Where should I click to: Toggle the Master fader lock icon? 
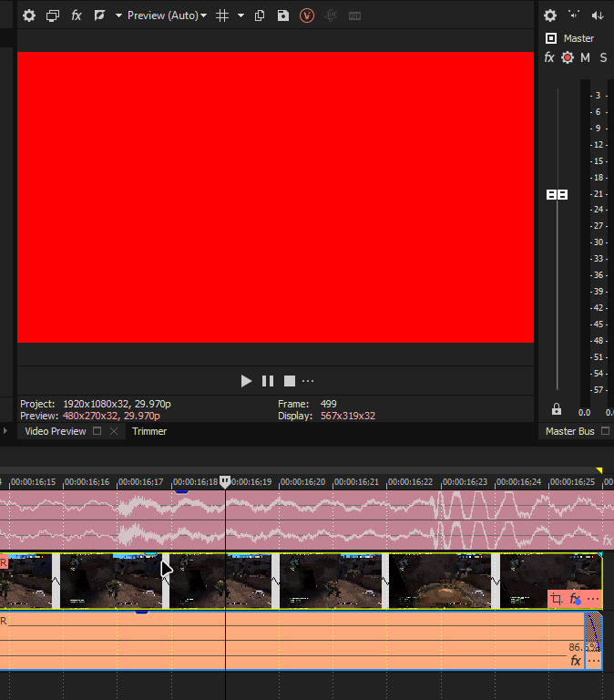pos(557,409)
